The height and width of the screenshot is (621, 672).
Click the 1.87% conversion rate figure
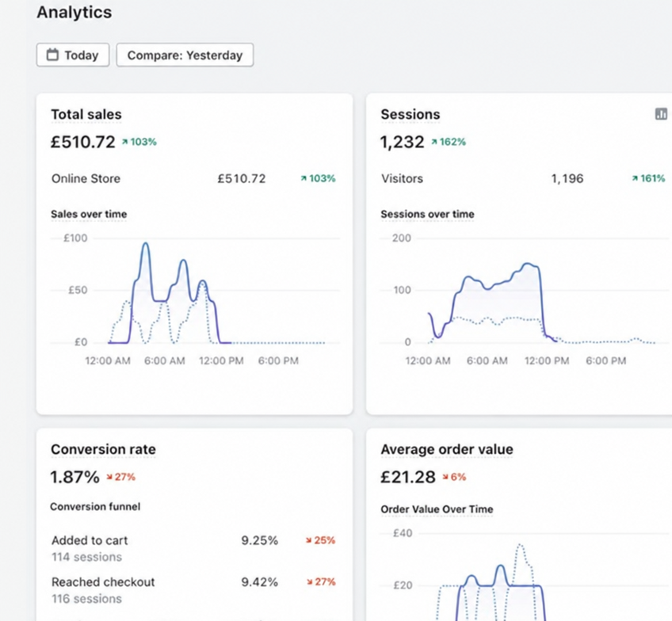click(x=75, y=477)
